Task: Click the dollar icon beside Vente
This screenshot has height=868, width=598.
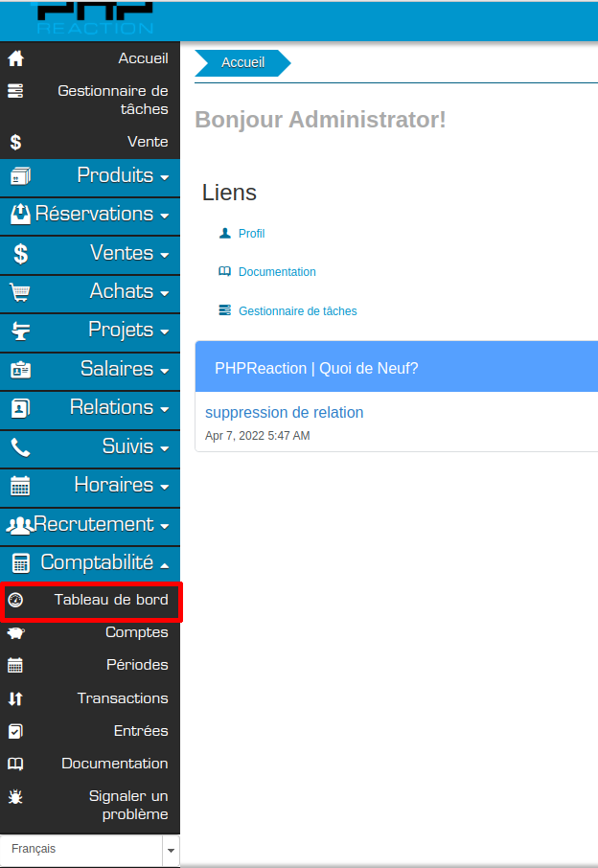Action: point(15,142)
